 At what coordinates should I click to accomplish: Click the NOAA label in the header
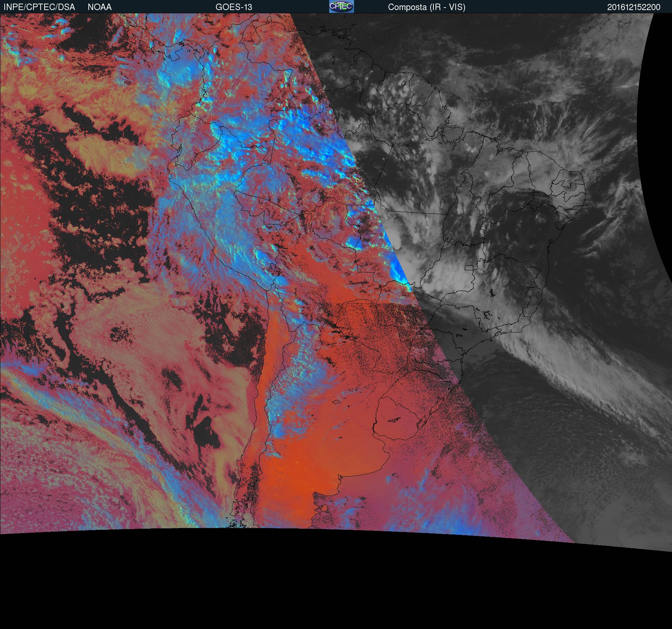(100, 7)
